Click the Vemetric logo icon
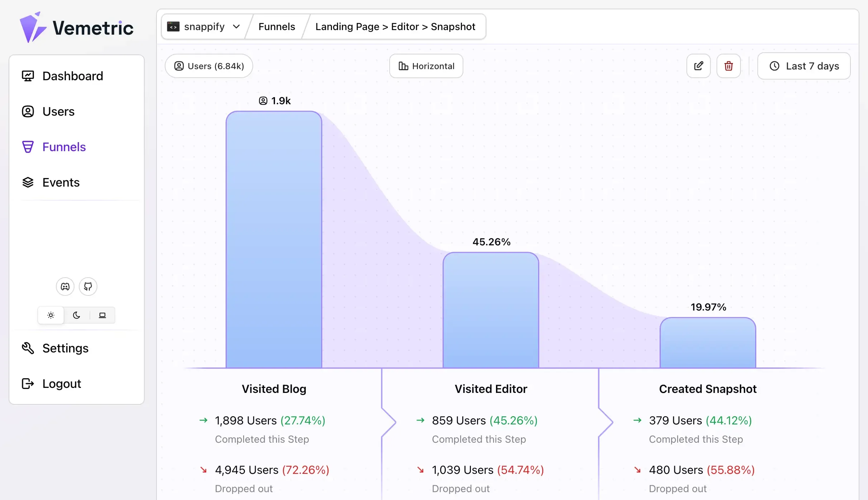 click(x=32, y=28)
